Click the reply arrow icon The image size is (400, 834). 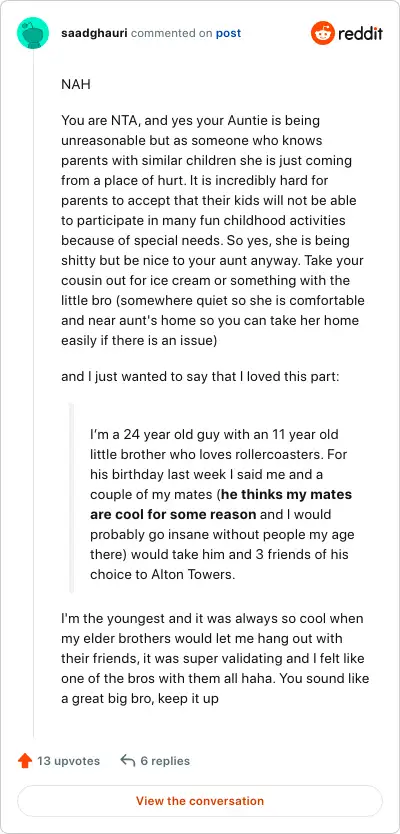pos(128,761)
